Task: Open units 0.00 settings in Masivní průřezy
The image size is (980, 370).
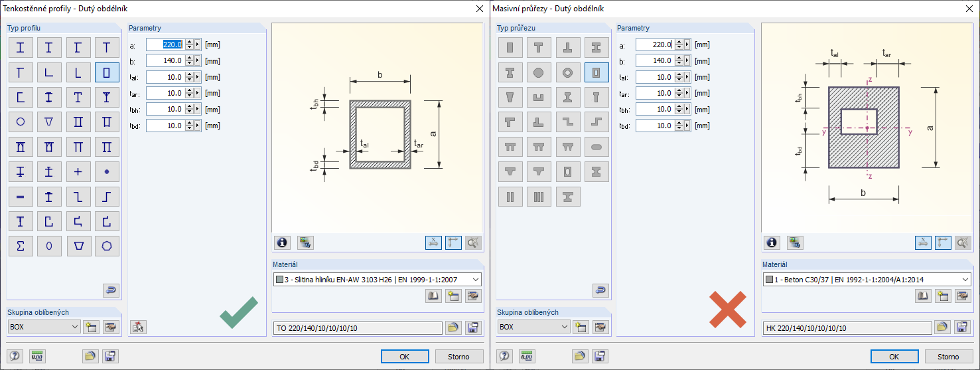Action: tap(527, 356)
